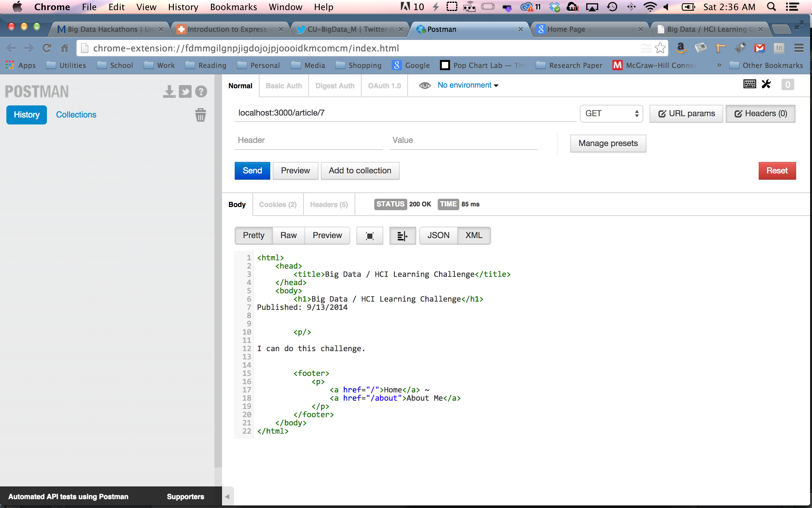This screenshot has width=812, height=508.
Task: Collapse the sidebar with the arrow icon
Action: (x=227, y=497)
